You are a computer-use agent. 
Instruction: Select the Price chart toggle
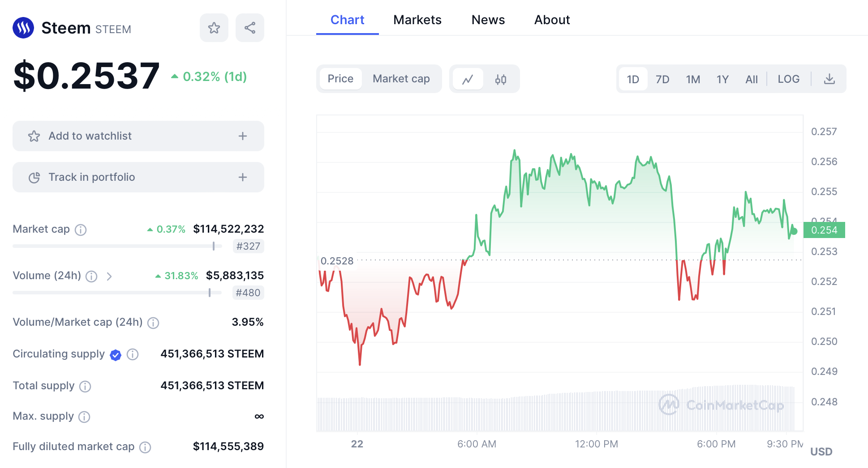(340, 79)
